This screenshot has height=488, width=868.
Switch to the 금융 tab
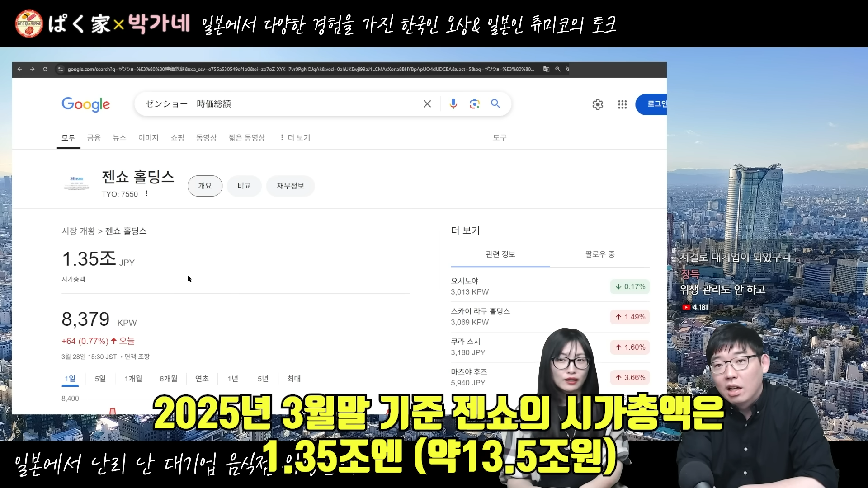pyautogui.click(x=94, y=137)
